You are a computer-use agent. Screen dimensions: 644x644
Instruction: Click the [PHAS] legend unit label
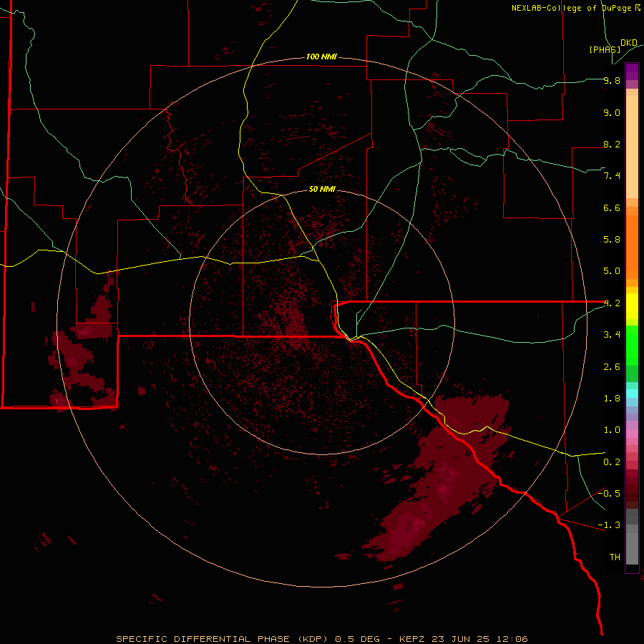pos(605,49)
